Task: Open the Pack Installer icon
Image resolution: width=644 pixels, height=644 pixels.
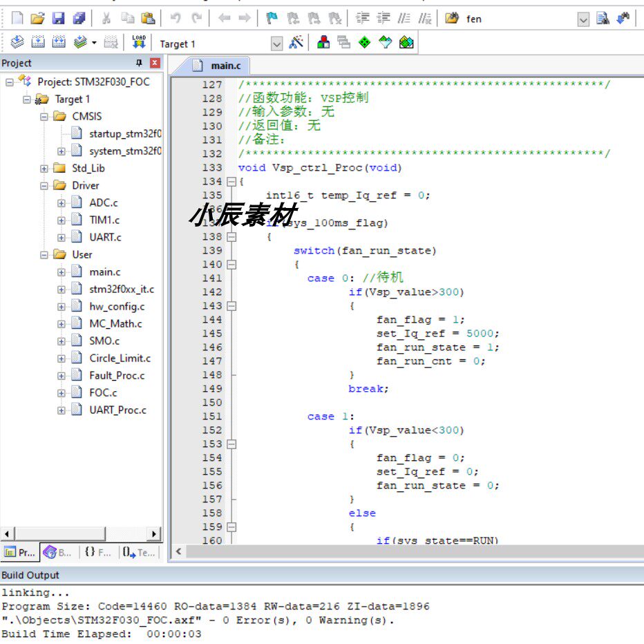Action: 406,42
